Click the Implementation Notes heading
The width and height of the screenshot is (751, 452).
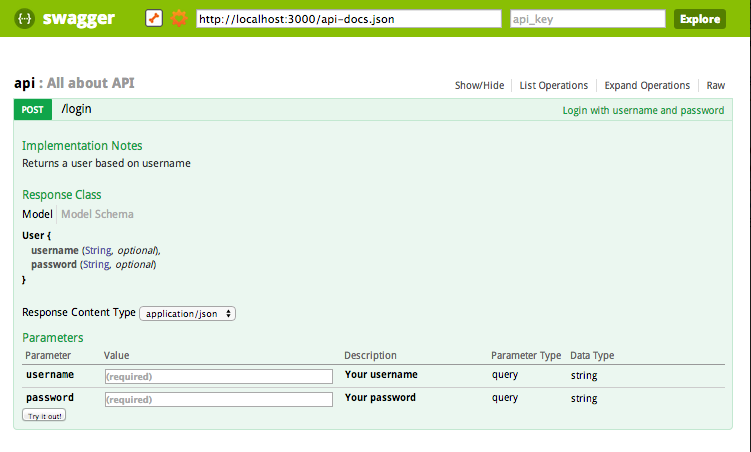point(82,146)
